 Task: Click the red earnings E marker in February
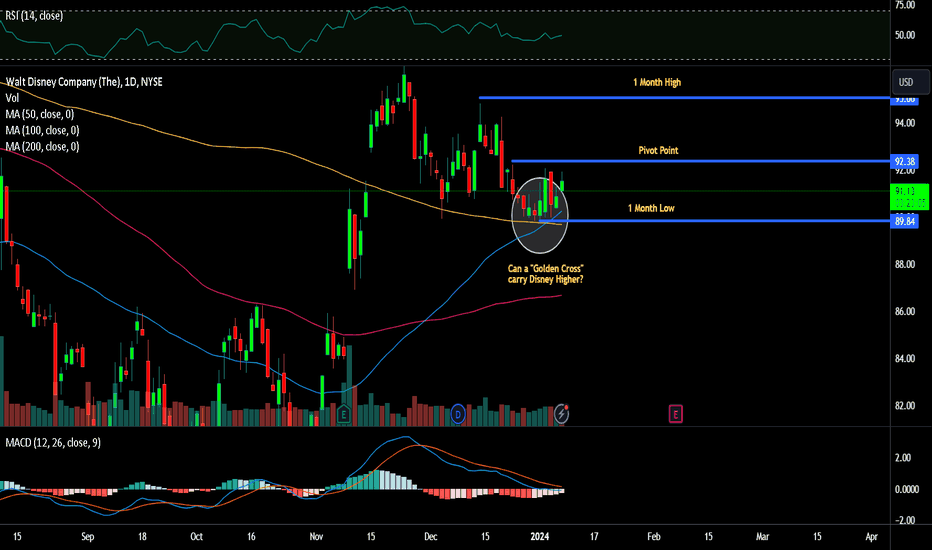pyautogui.click(x=676, y=414)
